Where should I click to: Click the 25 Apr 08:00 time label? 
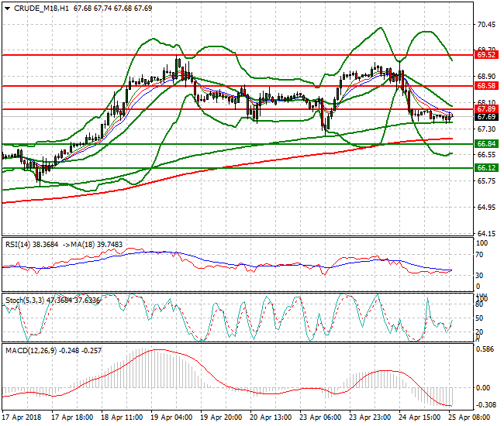point(468,417)
